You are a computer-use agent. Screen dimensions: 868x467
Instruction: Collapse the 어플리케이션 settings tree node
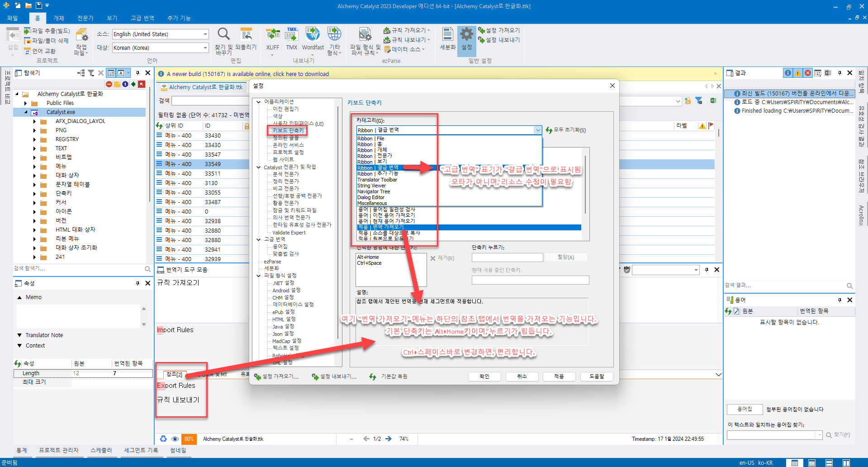259,102
